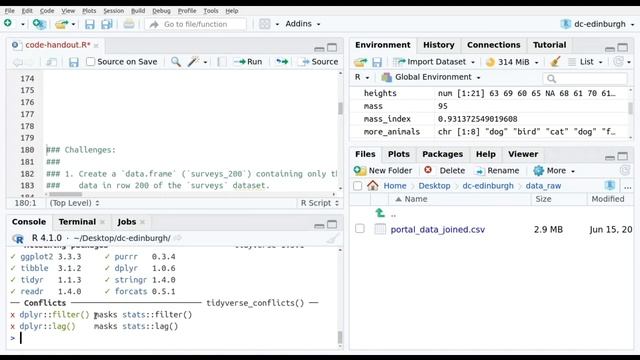Clear the console with the broom icon
Screen dimensions: 640x360
pos(333,238)
